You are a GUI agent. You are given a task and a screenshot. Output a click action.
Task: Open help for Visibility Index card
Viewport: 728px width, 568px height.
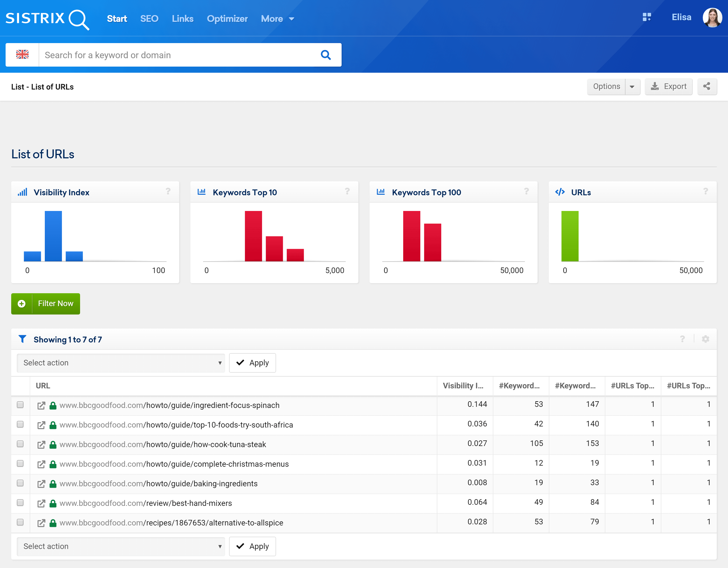(168, 192)
